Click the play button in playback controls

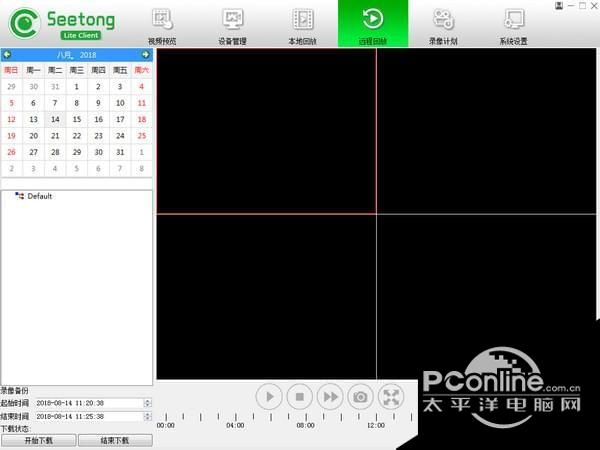(269, 397)
